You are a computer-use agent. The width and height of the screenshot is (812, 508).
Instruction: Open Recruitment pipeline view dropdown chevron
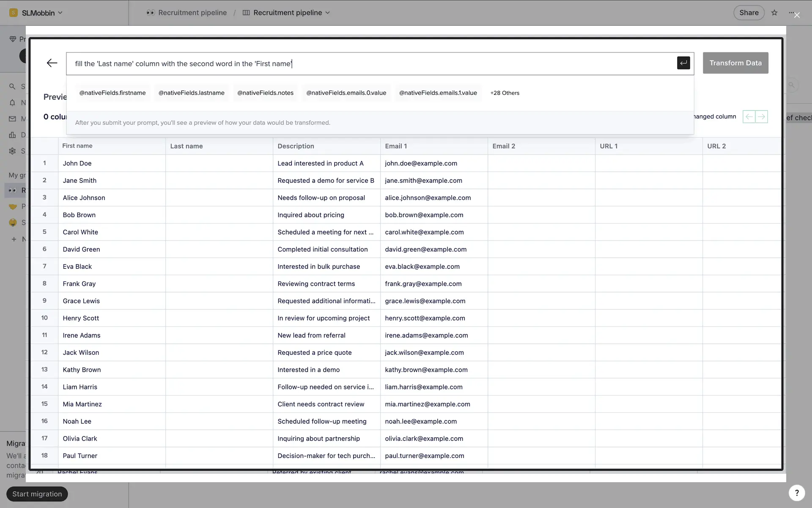coord(328,13)
